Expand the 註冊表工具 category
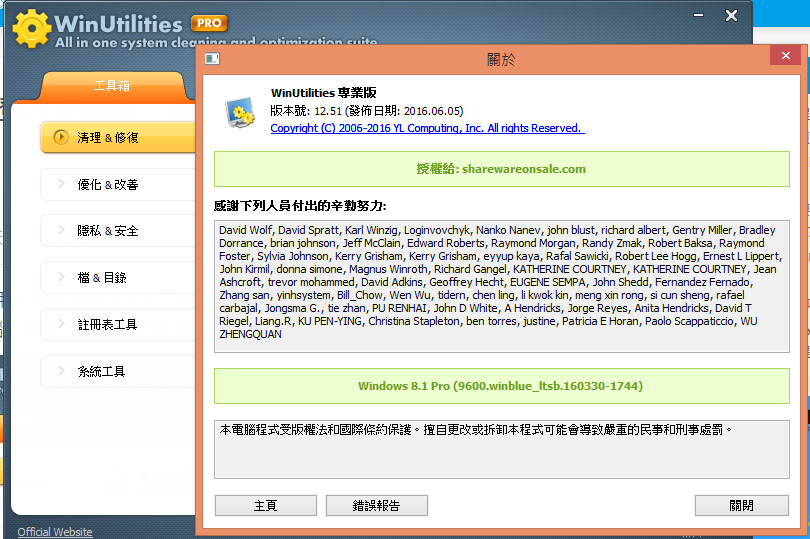810x539 pixels. pyautogui.click(x=118, y=325)
